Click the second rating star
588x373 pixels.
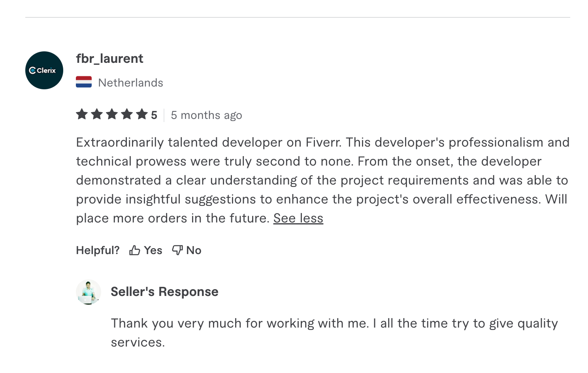(x=97, y=115)
